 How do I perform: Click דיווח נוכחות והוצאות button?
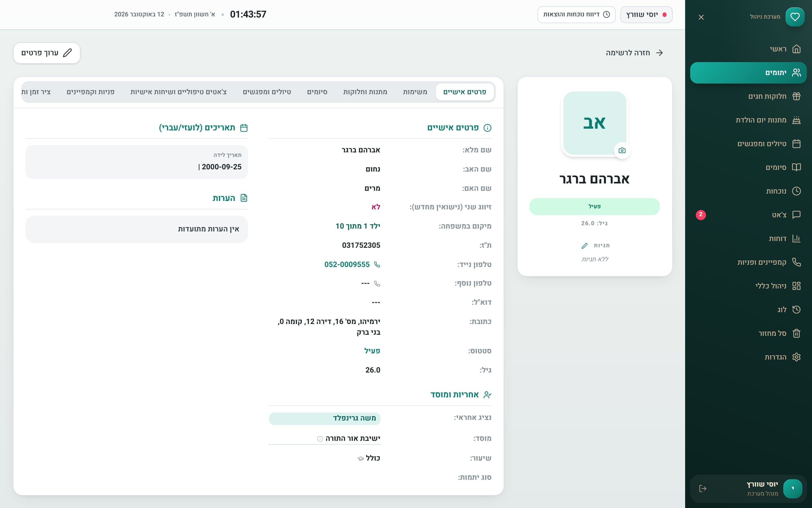pyautogui.click(x=576, y=14)
